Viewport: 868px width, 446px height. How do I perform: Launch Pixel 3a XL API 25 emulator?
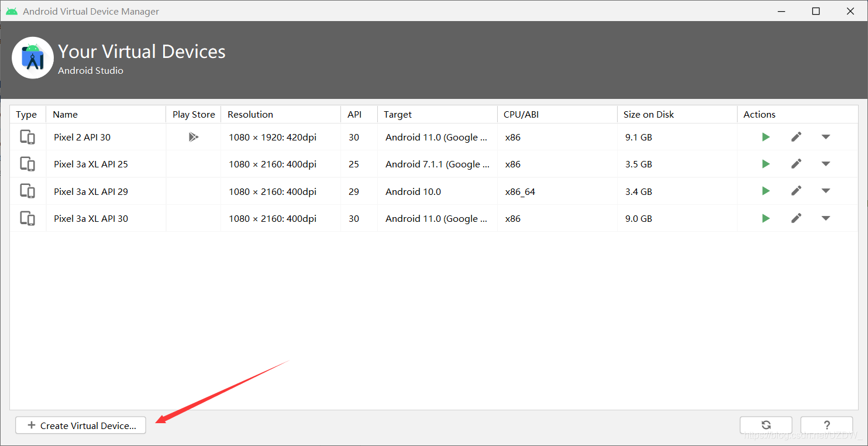766,164
